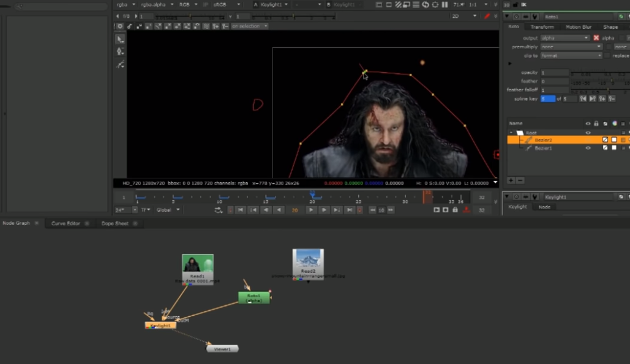Viewport: 630px width, 364px height.
Task: Go to previous spline key in Roto panel
Action: pyautogui.click(x=583, y=98)
